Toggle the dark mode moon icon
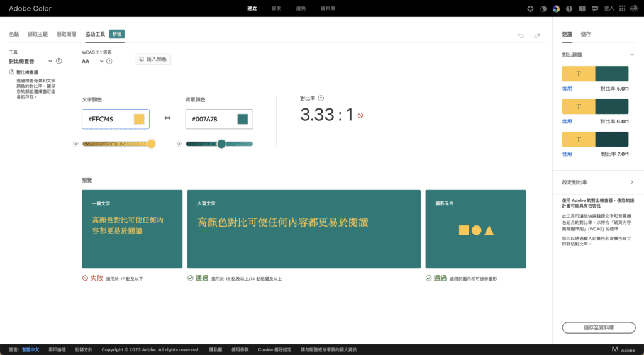Image resolution: width=644 pixels, height=355 pixels. tap(543, 9)
